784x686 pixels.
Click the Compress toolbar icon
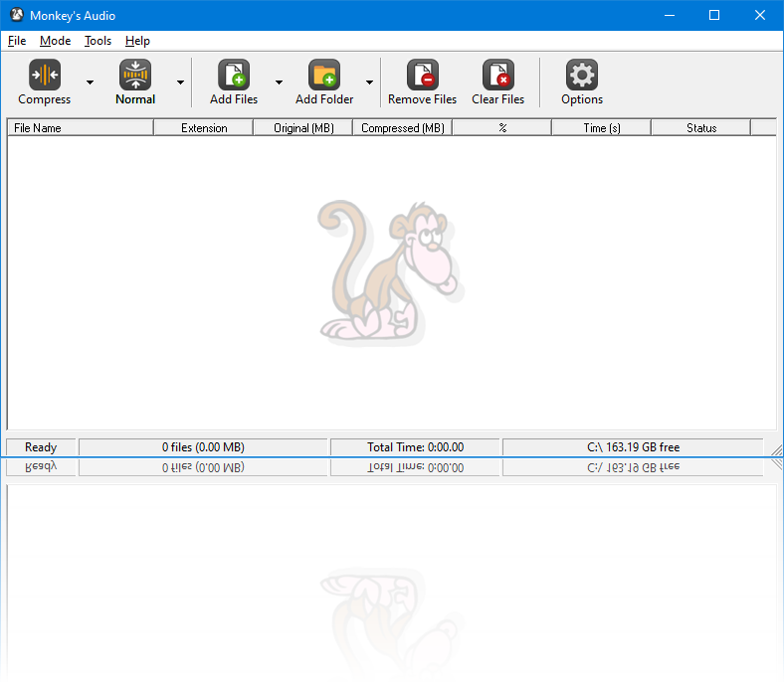(45, 75)
